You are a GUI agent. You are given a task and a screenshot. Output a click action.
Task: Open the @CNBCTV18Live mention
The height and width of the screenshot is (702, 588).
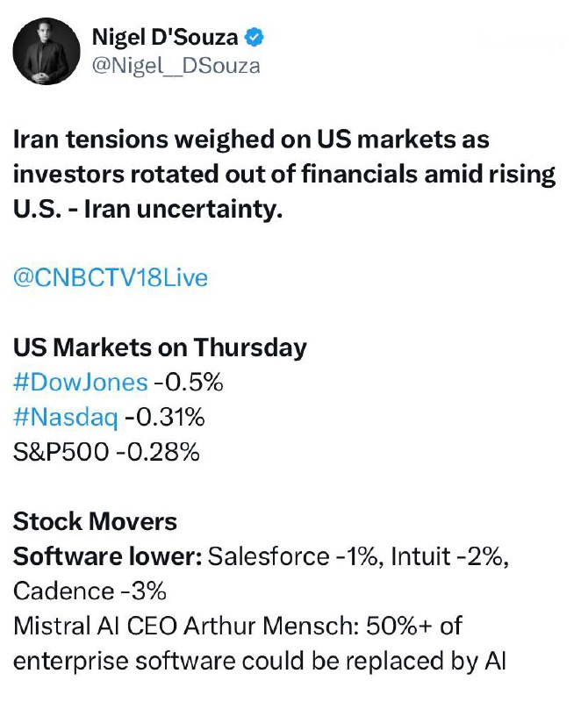[111, 278]
